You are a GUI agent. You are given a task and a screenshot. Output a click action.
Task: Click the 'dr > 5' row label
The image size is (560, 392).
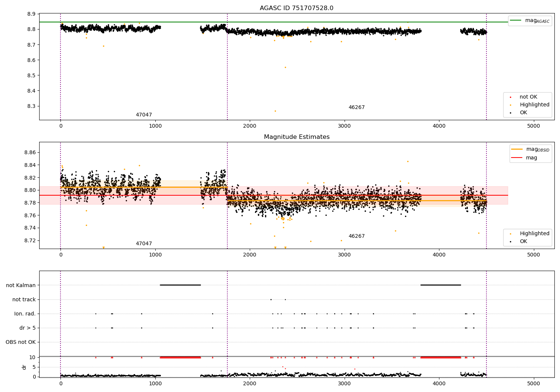point(28,328)
